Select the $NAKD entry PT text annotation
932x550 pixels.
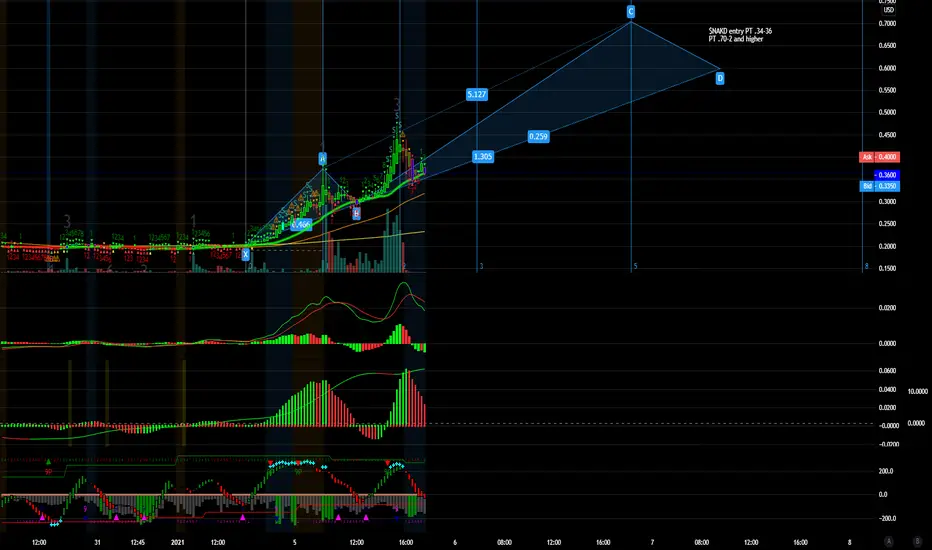pyautogui.click(x=740, y=34)
